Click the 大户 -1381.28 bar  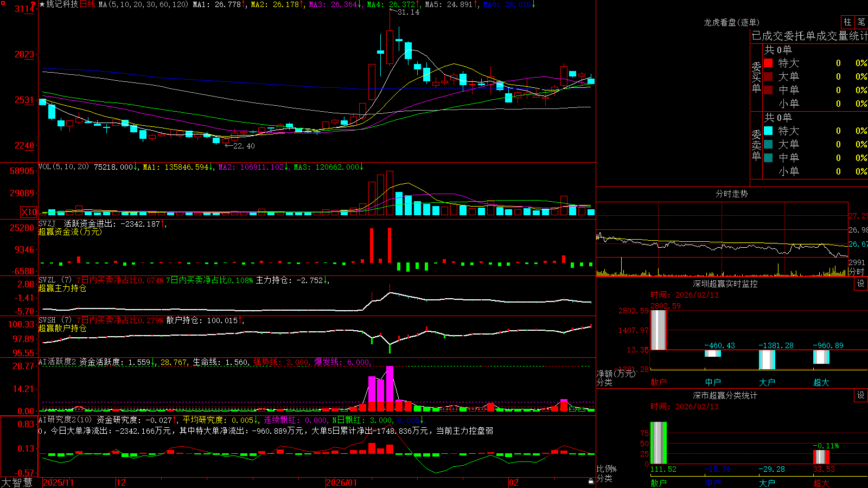click(x=767, y=359)
